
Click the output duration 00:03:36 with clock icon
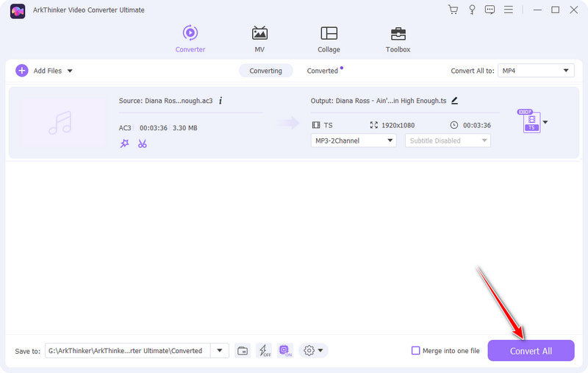coord(470,125)
